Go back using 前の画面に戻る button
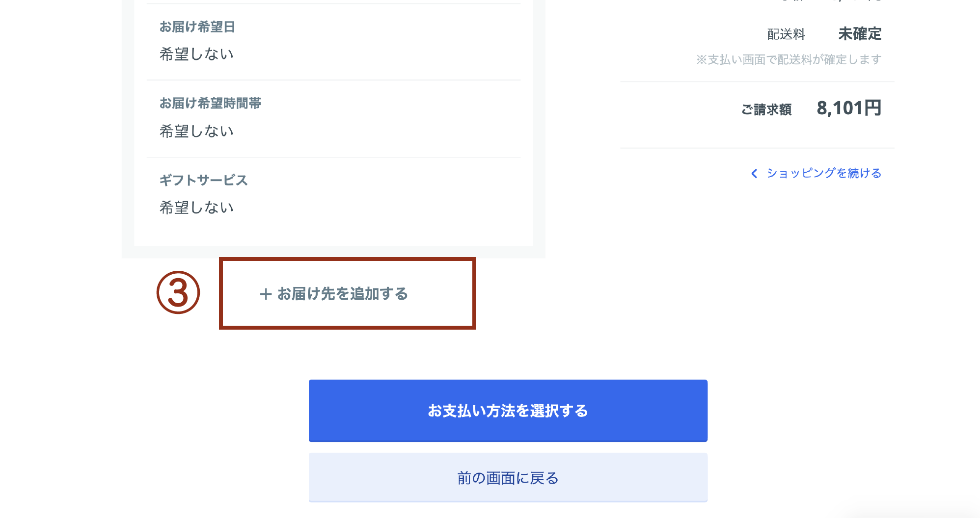Screen dimensions: 980x518 [x=508, y=478]
